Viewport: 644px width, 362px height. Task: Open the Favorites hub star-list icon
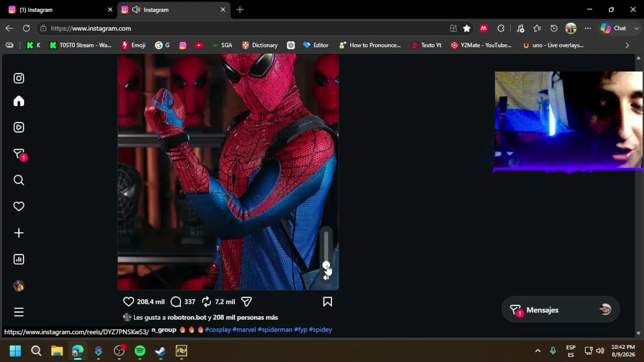point(537,28)
